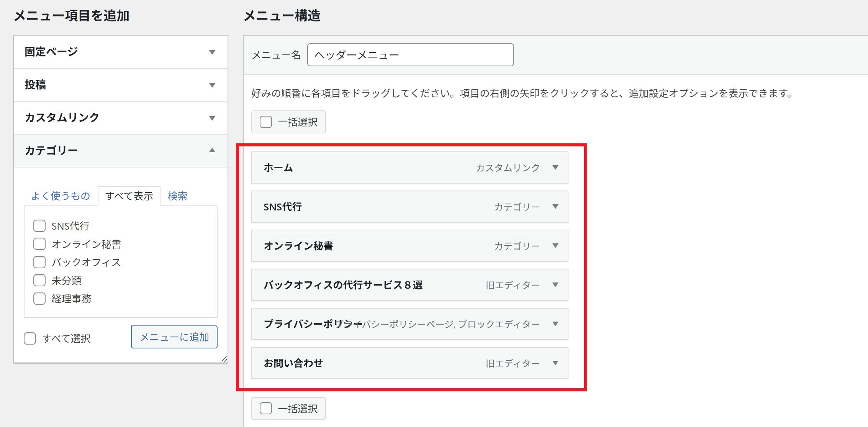
Task: Open プライバシーポリシー menu item arrow
Action: pyautogui.click(x=555, y=324)
